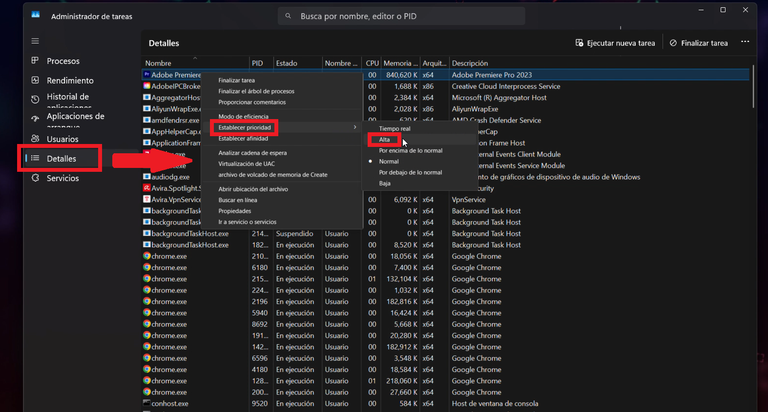Sort by the Estado column header
Viewport: 768px width, 412px height.
point(287,63)
